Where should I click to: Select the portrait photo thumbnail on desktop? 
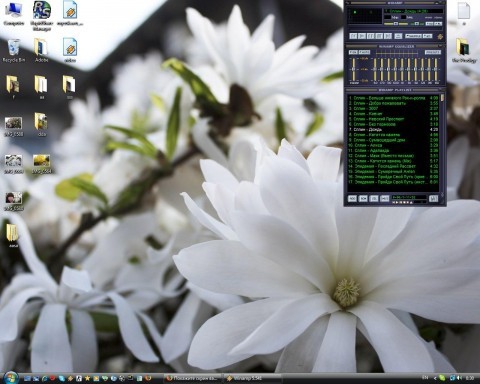click(14, 201)
